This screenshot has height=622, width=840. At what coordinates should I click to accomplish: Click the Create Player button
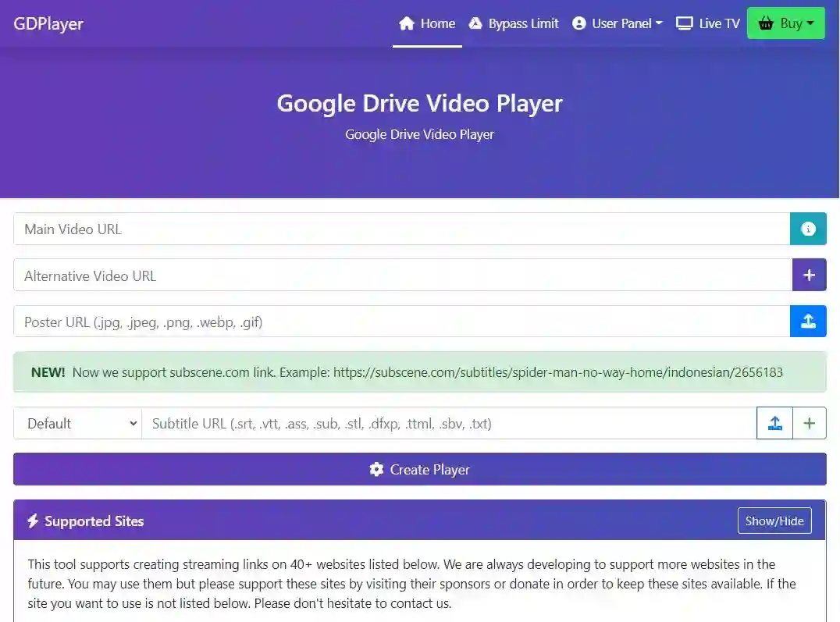pos(419,469)
